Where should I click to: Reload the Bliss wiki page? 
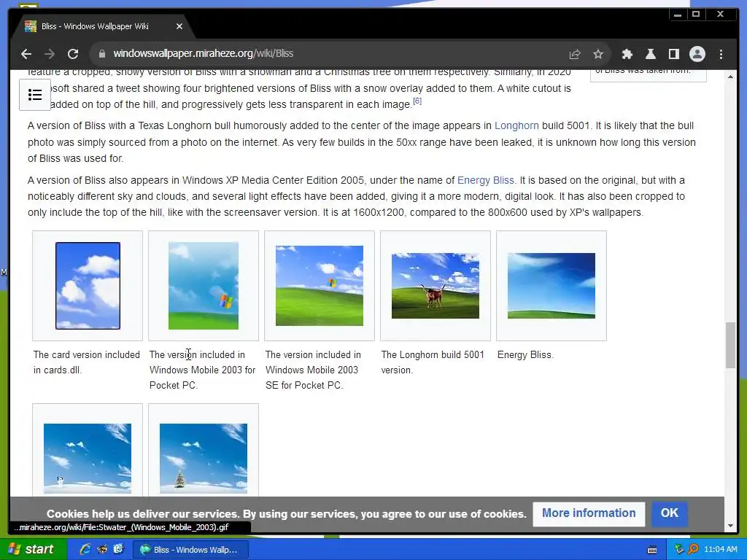coord(73,54)
